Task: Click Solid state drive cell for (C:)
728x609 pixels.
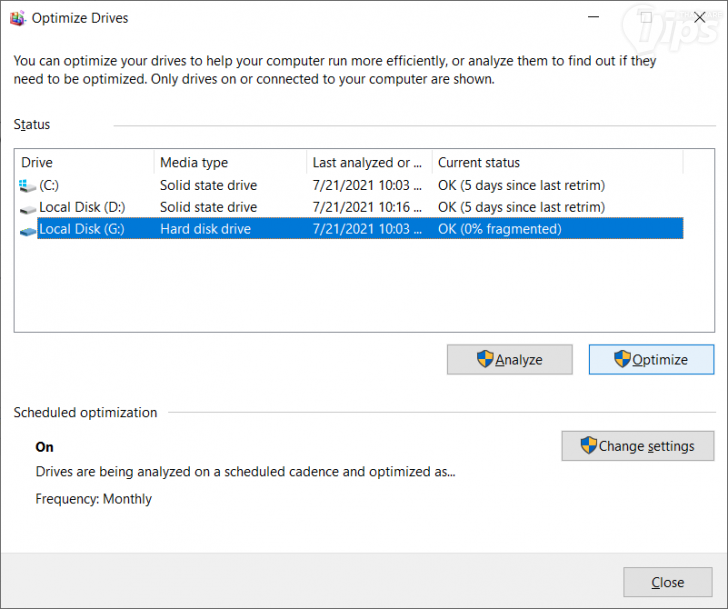Action: point(208,185)
